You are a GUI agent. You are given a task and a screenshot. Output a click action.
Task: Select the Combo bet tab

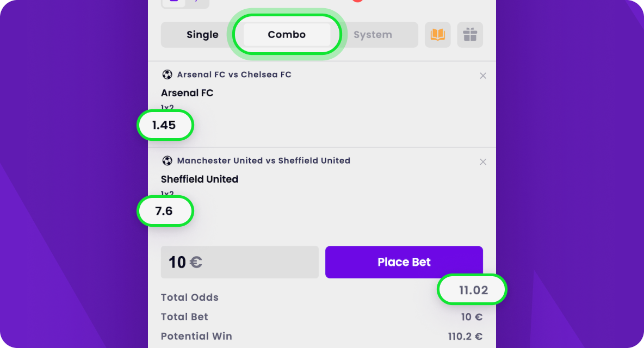pos(287,35)
